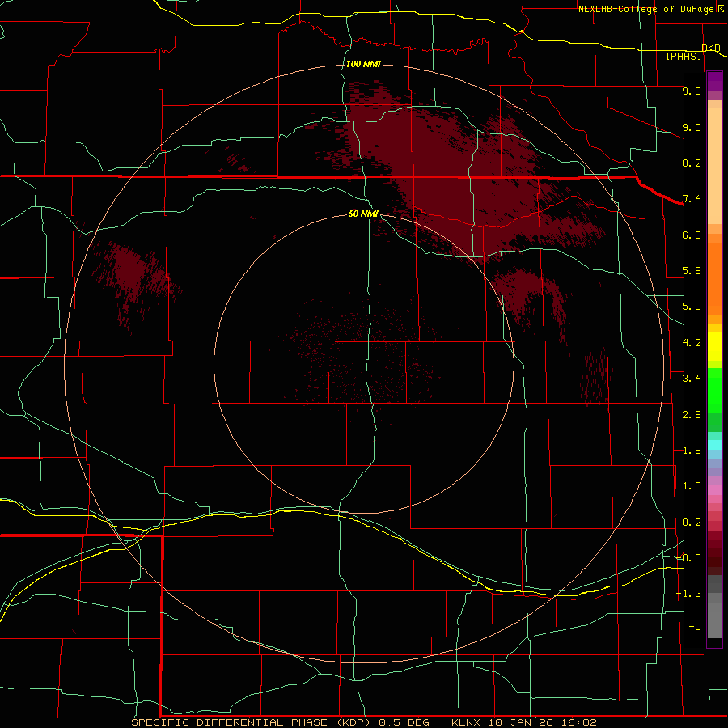Click the light peach segment of color bar
Image resolution: width=728 pixels, height=728 pixels.
tap(714, 166)
